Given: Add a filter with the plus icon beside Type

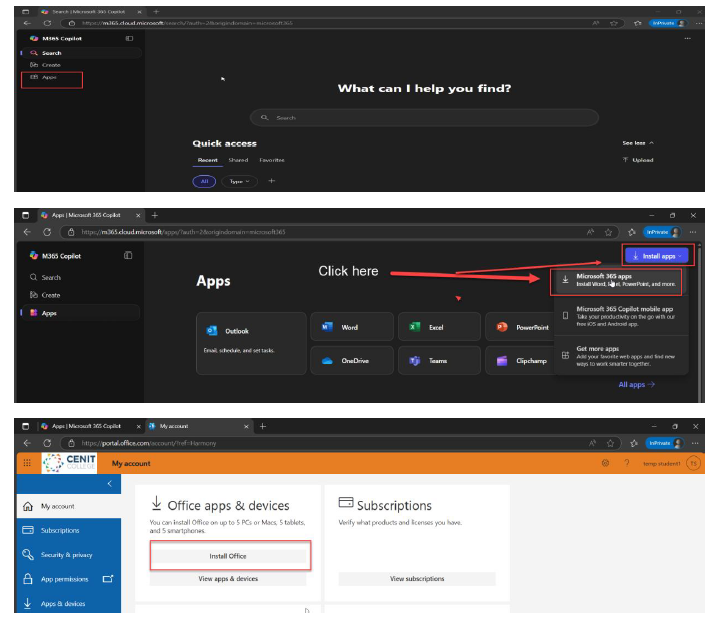Looking at the screenshot, I should (272, 181).
